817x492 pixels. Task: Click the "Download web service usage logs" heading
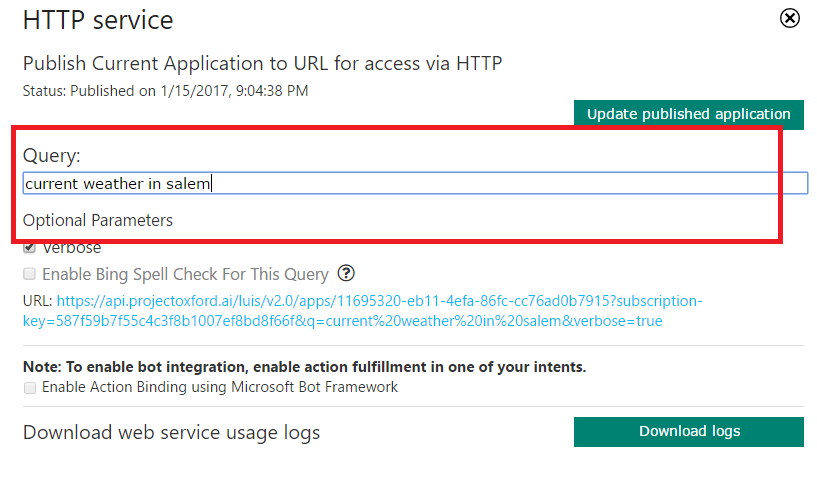click(x=171, y=433)
